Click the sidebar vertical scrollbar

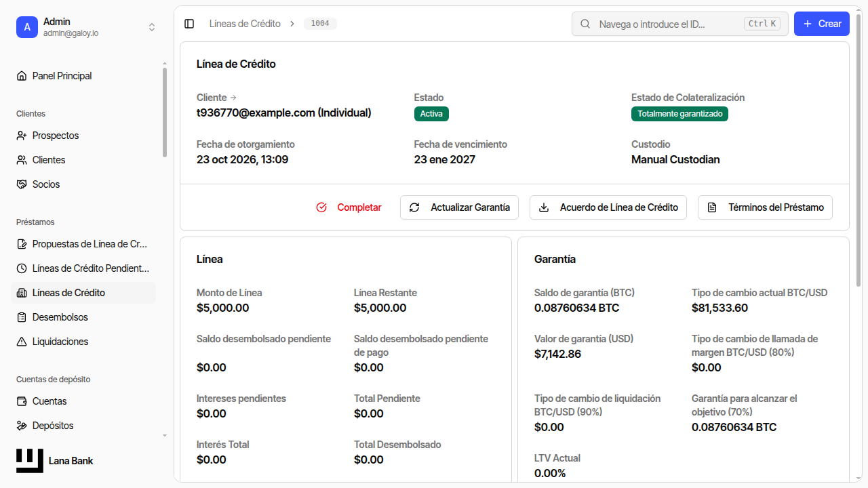[x=164, y=113]
